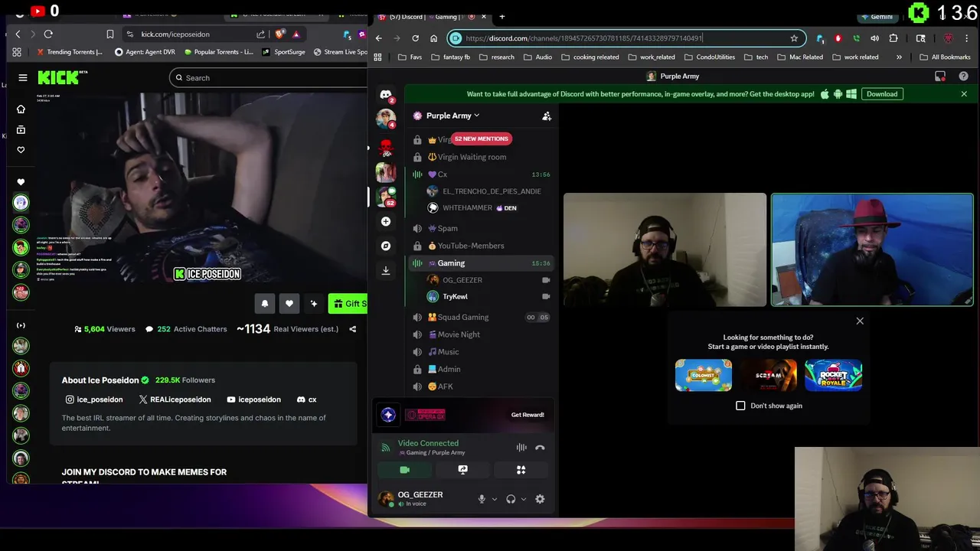This screenshot has height=551, width=980.
Task: Follow Ice Poseidon with heart button
Action: click(x=289, y=304)
